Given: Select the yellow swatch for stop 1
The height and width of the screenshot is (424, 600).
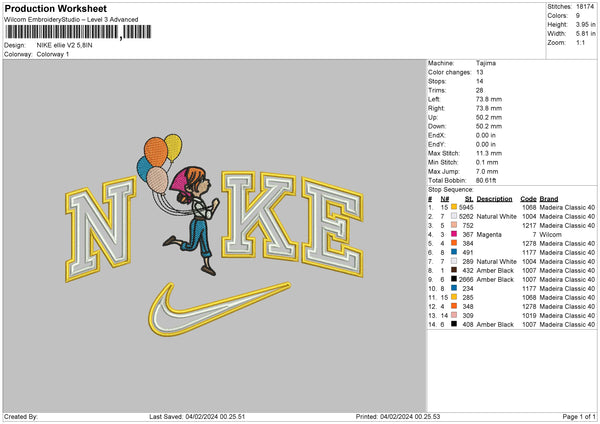Looking at the screenshot, I should pos(453,207).
